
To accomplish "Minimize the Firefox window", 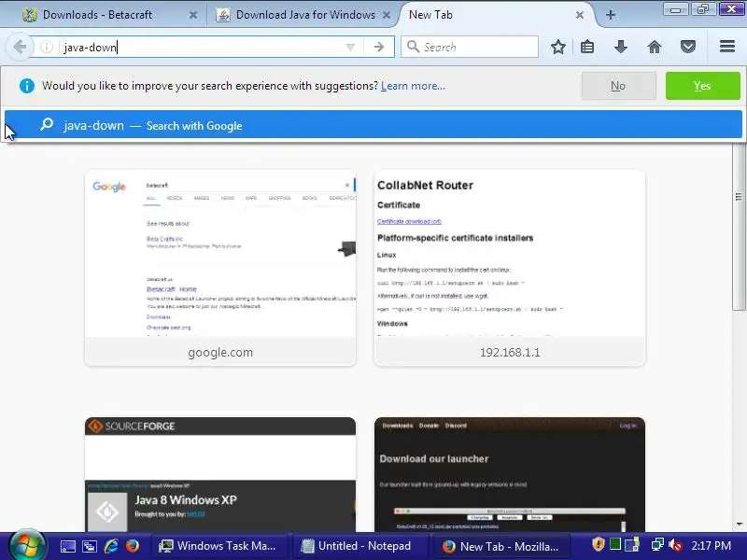I will coord(675,8).
